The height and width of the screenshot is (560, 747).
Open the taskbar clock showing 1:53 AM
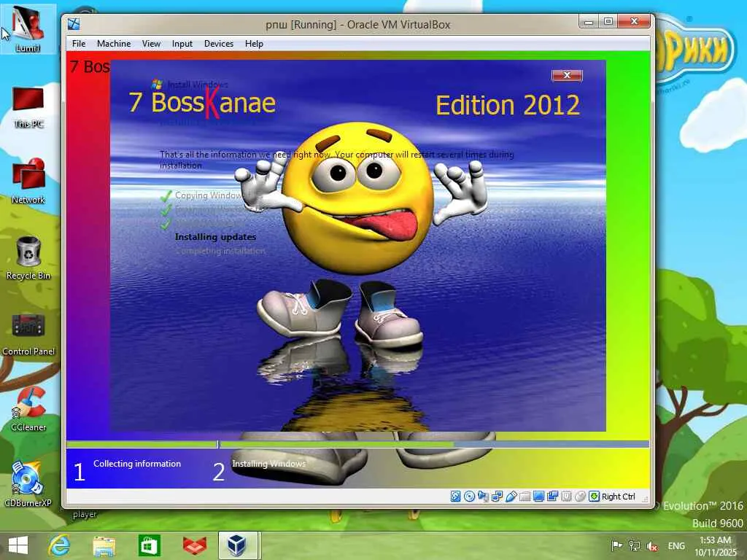[x=715, y=545]
